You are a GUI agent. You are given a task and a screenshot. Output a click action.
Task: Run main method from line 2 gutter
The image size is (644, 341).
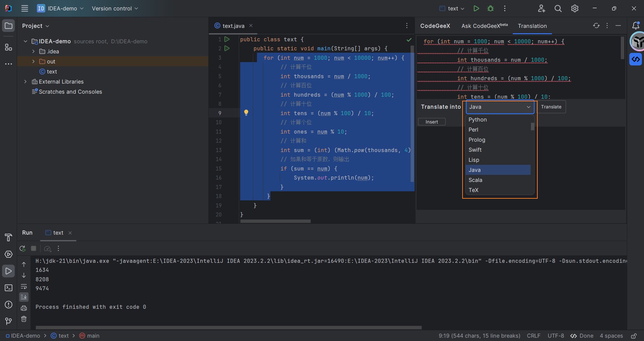(x=227, y=48)
